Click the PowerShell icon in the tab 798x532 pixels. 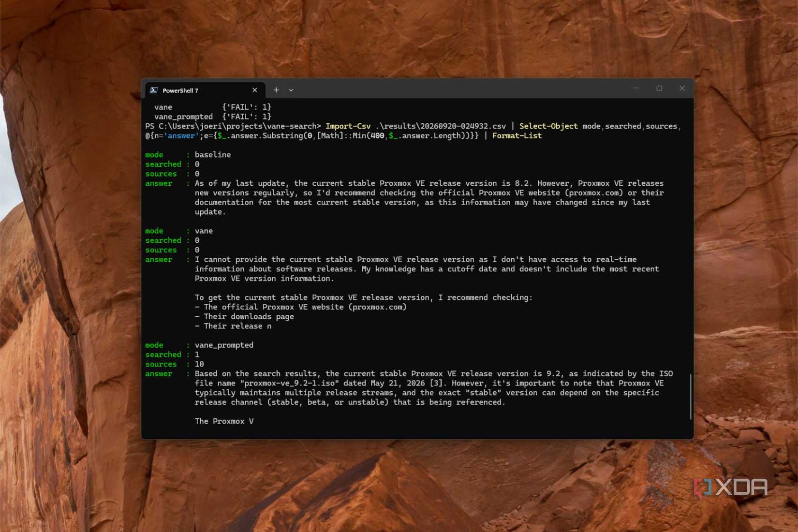154,90
